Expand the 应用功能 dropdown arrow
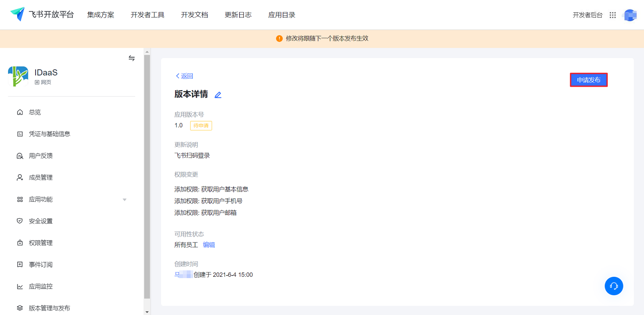The image size is (644, 315). [125, 200]
